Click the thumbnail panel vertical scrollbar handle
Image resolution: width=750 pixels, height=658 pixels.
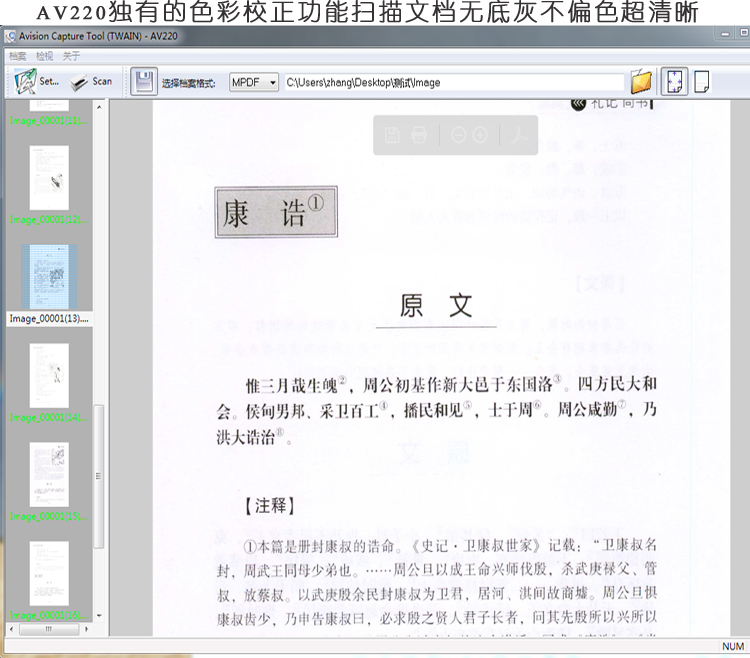click(99, 477)
